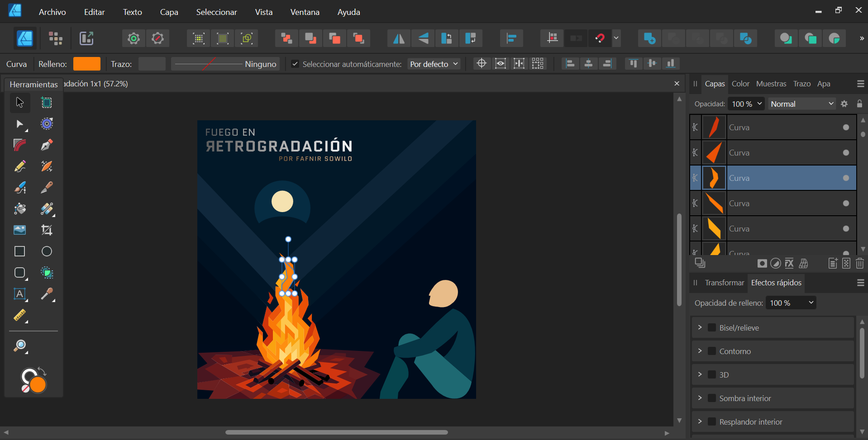Expand Resplandor interior effect settings

tap(700, 421)
